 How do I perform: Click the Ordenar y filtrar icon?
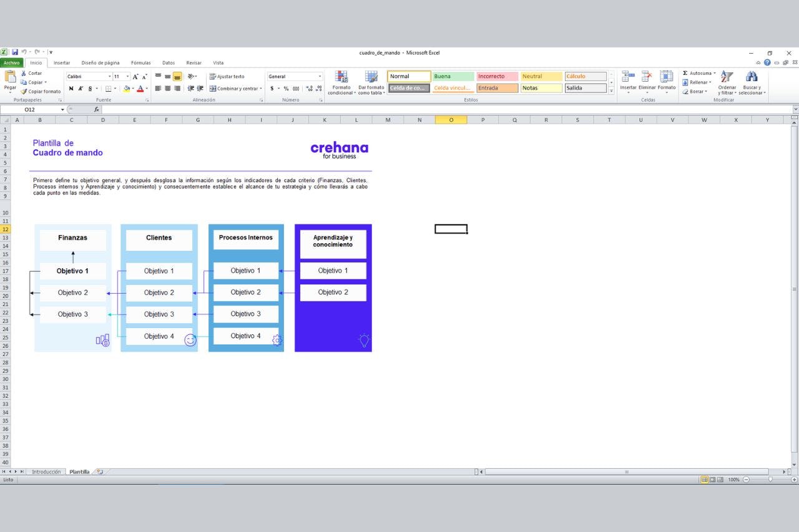(x=727, y=77)
